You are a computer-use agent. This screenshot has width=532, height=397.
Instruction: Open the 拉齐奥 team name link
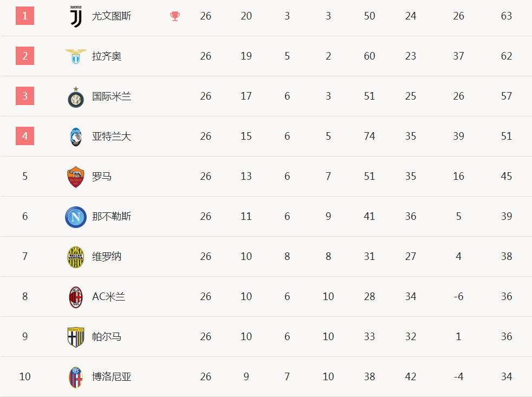click(107, 56)
